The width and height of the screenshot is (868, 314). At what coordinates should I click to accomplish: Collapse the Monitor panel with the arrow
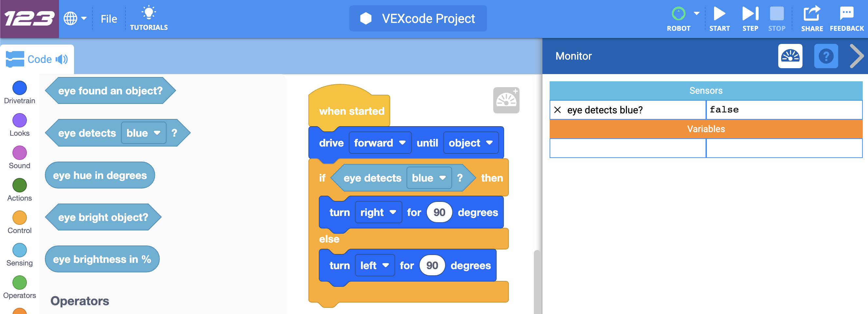coord(856,56)
